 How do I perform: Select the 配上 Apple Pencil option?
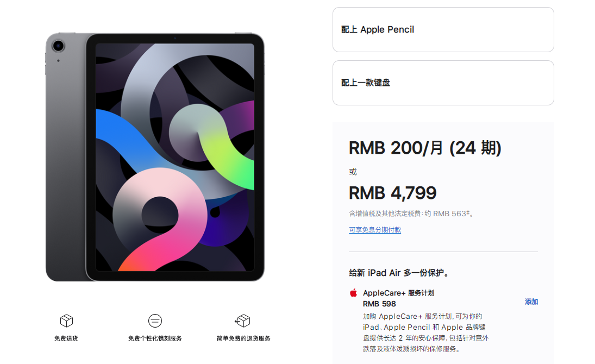click(x=443, y=29)
